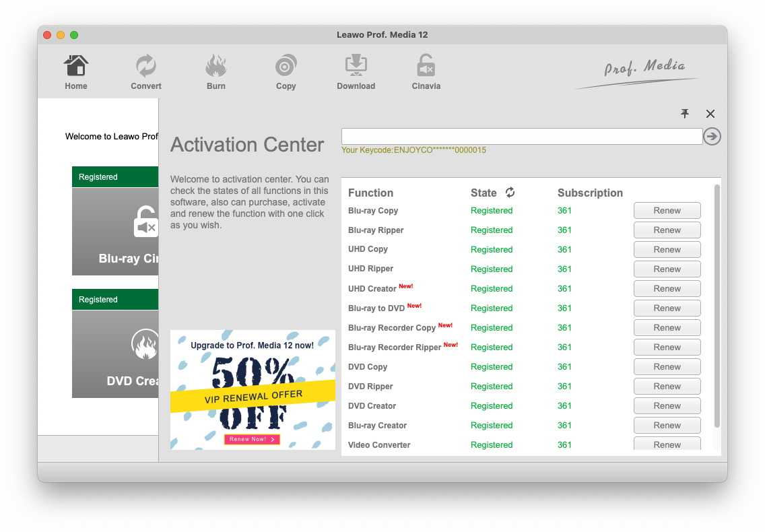Click the 50% OFF renewal offer banner
Viewport: 765px width, 532px height.
253,389
